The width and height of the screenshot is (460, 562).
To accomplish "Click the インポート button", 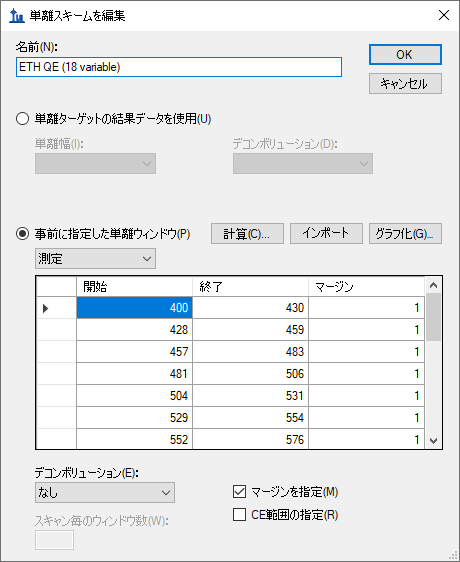I will pyautogui.click(x=326, y=234).
